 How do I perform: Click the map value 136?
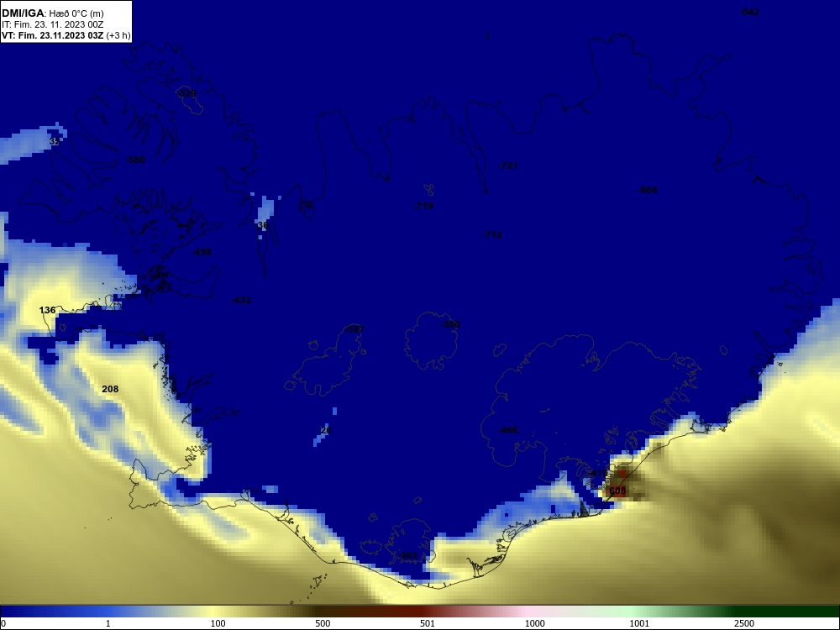pyautogui.click(x=48, y=310)
